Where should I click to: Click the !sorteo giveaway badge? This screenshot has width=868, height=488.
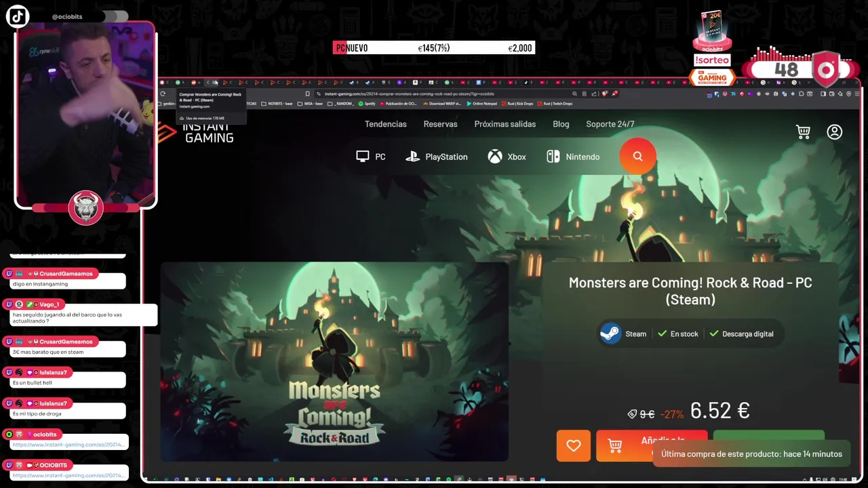(712, 60)
